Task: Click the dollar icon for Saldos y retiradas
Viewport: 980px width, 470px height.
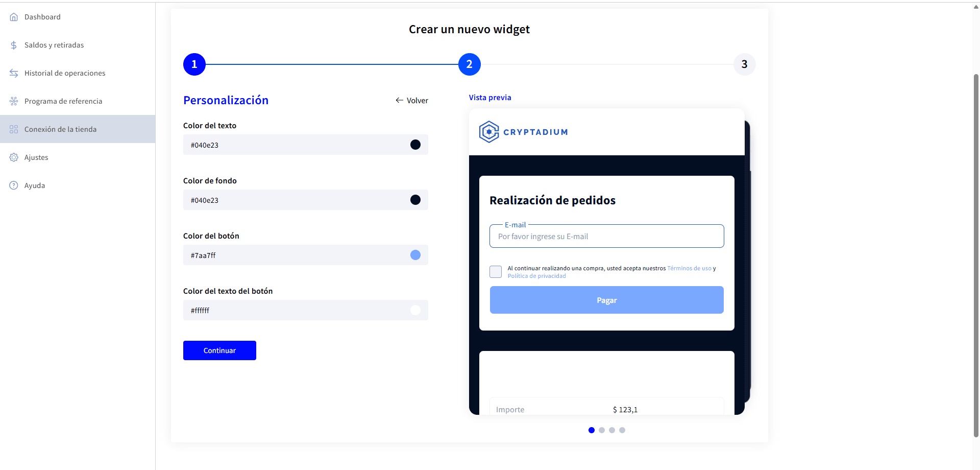Action: click(x=14, y=45)
